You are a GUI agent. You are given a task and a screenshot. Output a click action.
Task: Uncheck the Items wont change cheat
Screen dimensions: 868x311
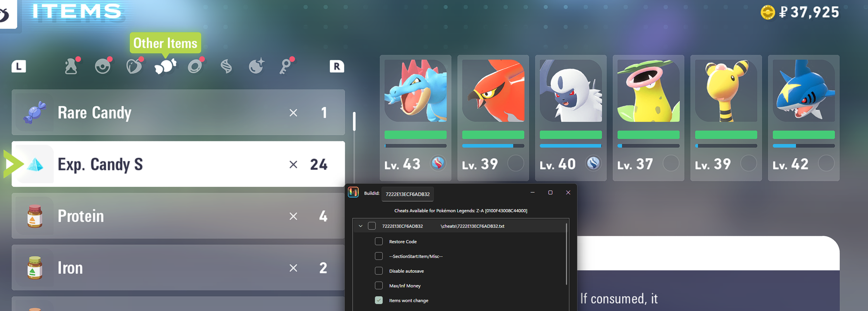point(379,300)
